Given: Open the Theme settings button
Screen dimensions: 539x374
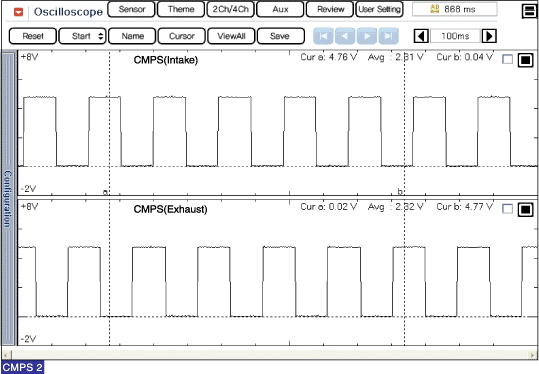Looking at the screenshot, I should point(181,9).
